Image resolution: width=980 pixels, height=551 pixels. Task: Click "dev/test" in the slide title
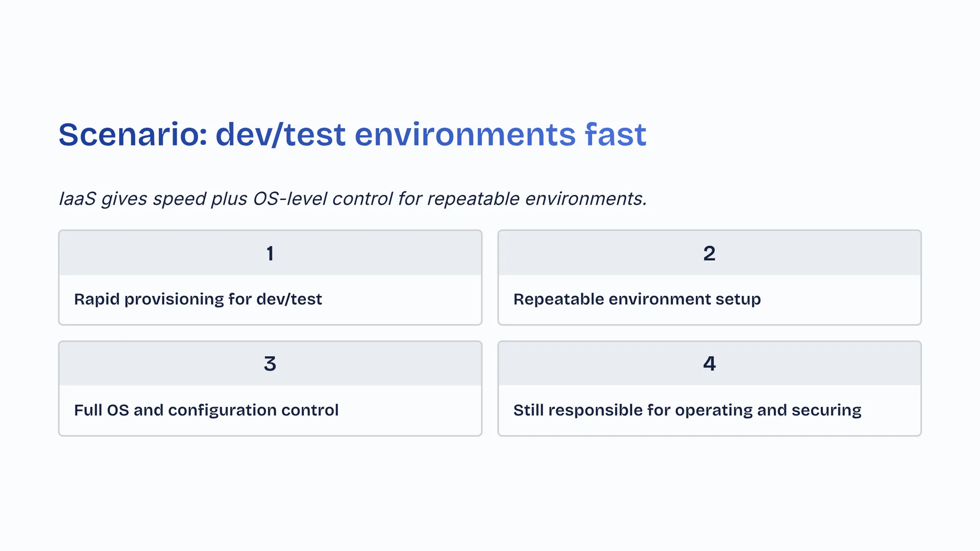[281, 135]
